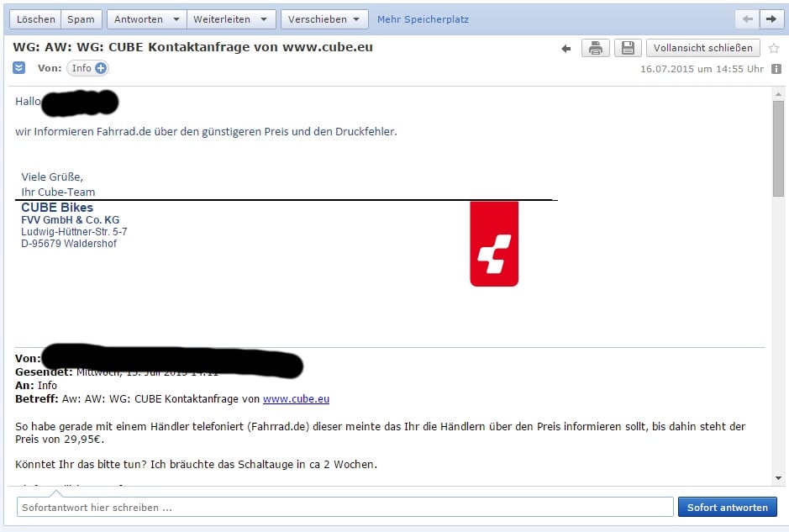Expand sender details with blue chevron icon
Screen dimensions: 789x532
(19, 68)
